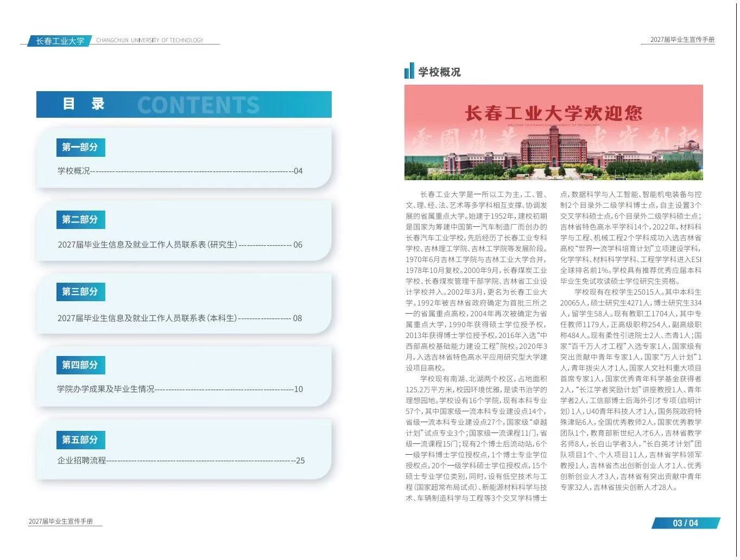Select the 第四部分 label

click(x=80, y=365)
